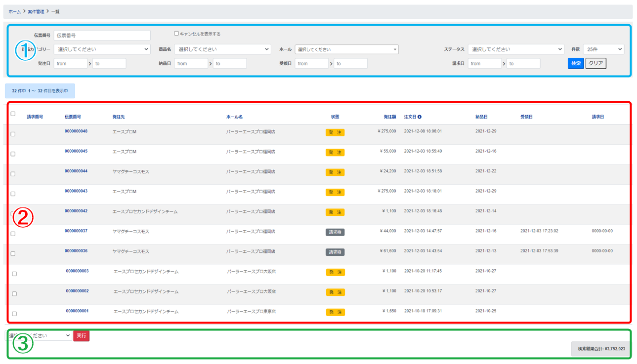Open order link 0000000044
Screen dimensions: 637x364
point(76,171)
